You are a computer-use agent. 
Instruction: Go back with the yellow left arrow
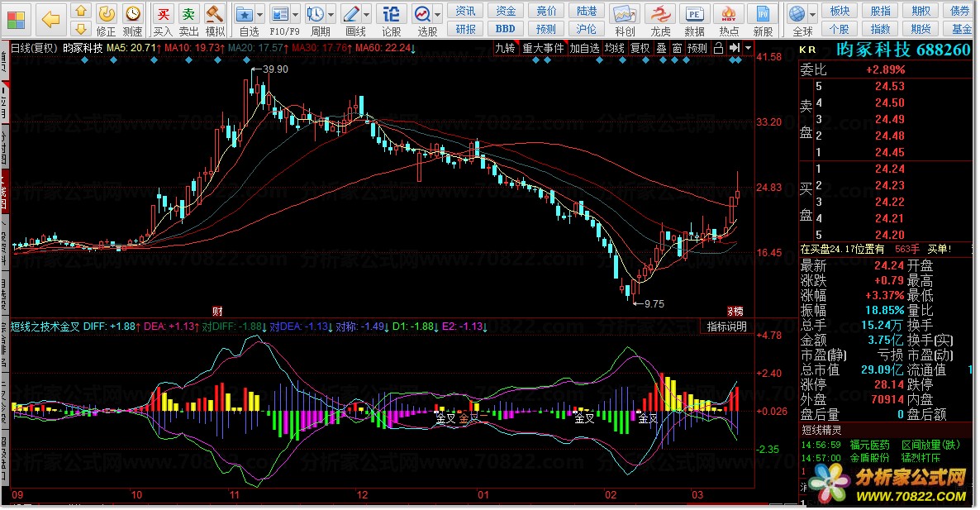click(x=50, y=20)
